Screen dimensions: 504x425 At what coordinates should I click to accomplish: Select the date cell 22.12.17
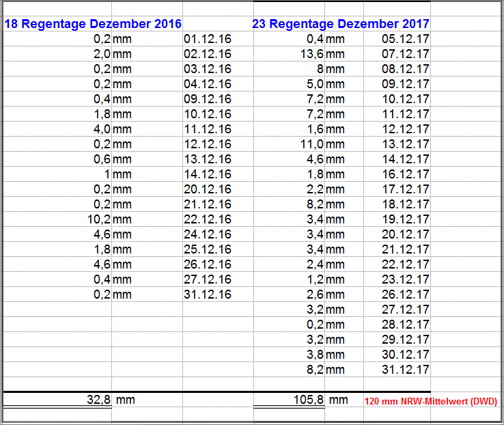tap(406, 264)
